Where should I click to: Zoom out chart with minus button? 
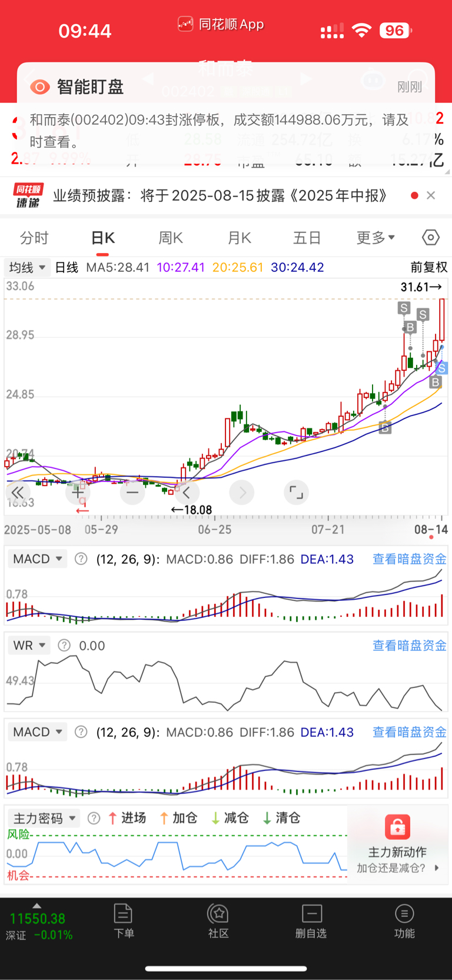pyautogui.click(x=132, y=493)
